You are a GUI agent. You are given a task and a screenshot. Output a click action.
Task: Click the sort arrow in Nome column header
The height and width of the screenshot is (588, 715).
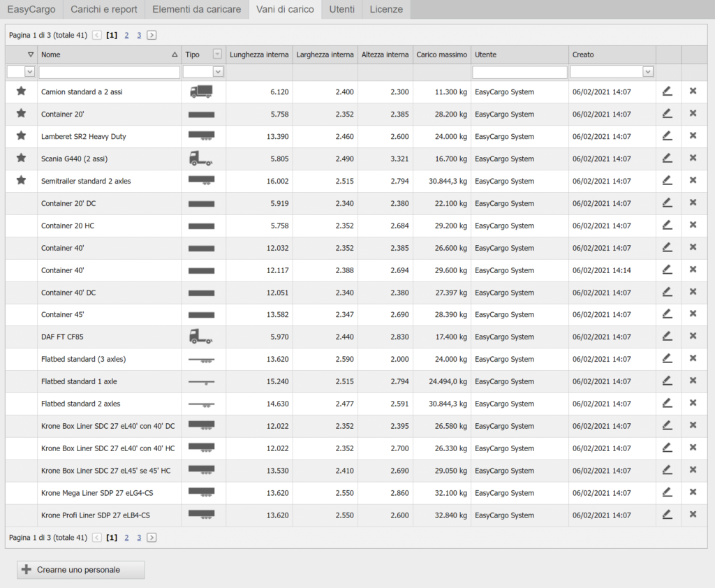[x=175, y=54]
